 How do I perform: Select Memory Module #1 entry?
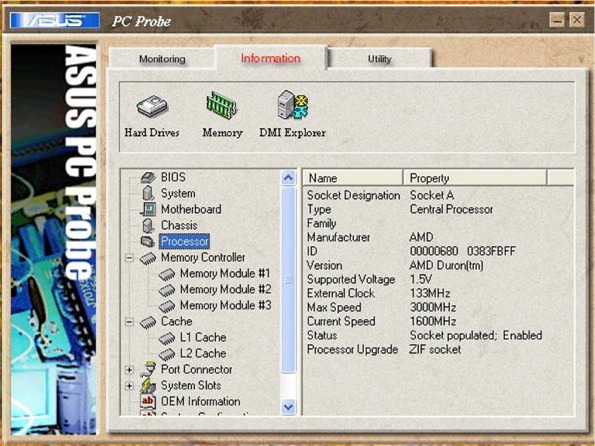[x=225, y=273]
